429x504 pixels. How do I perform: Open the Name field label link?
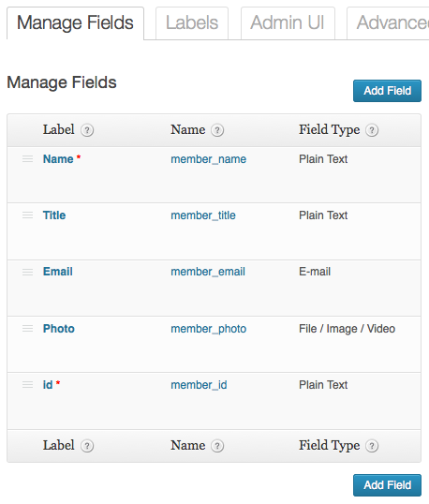pyautogui.click(x=58, y=159)
